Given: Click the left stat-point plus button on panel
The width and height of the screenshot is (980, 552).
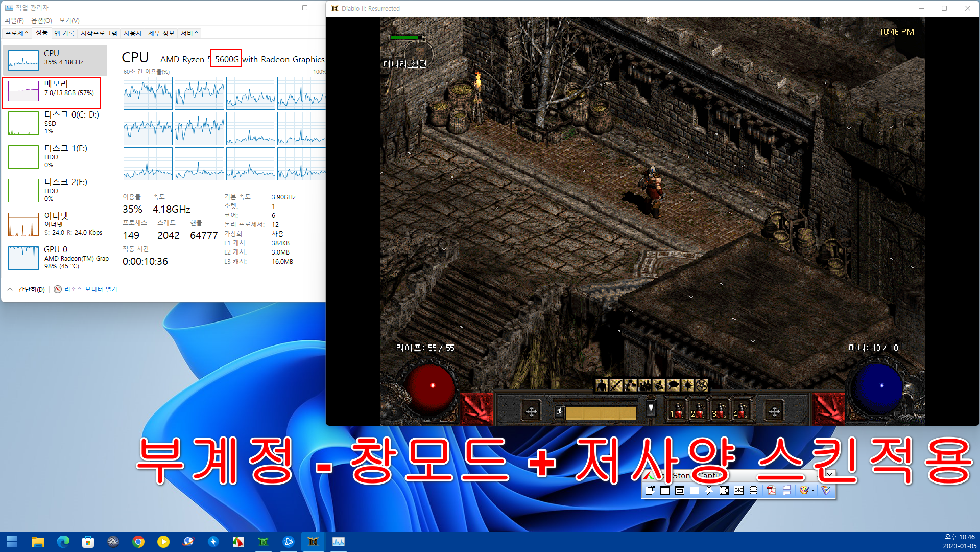Looking at the screenshot, I should (x=531, y=411).
